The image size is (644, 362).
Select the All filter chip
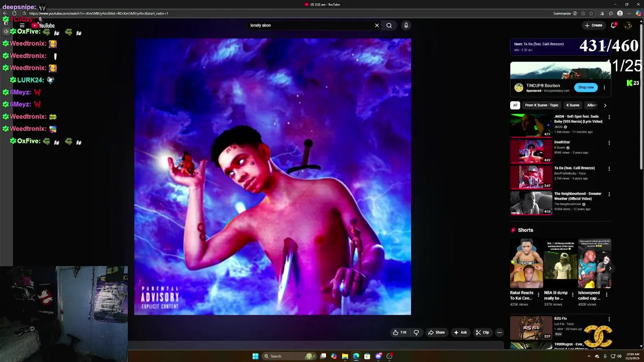click(515, 105)
